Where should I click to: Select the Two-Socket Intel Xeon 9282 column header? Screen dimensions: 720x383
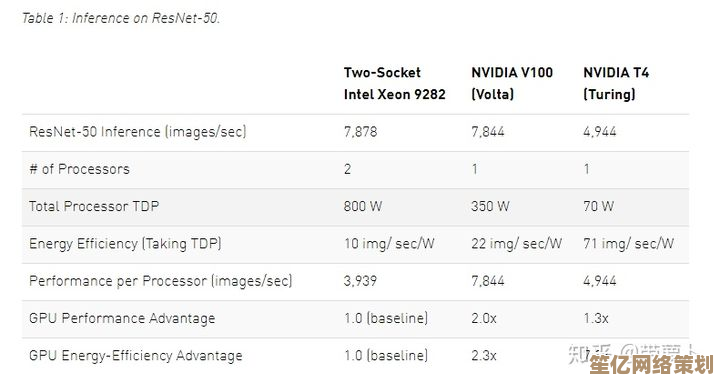(x=394, y=83)
